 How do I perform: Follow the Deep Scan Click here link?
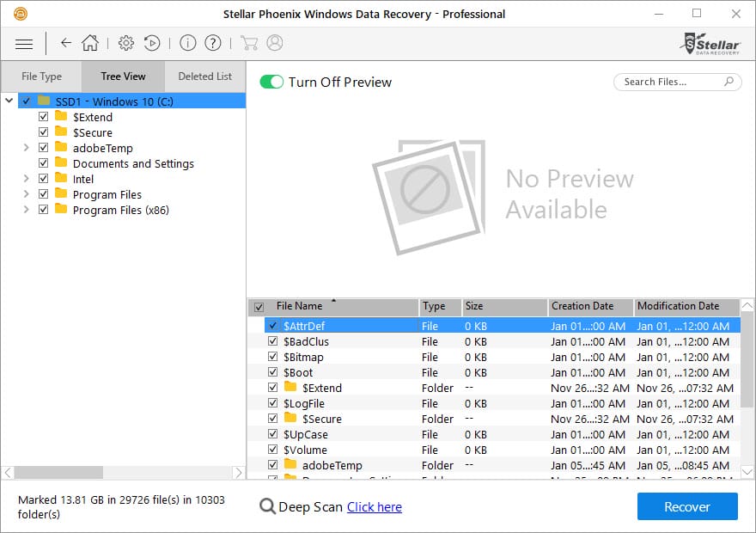tap(374, 506)
